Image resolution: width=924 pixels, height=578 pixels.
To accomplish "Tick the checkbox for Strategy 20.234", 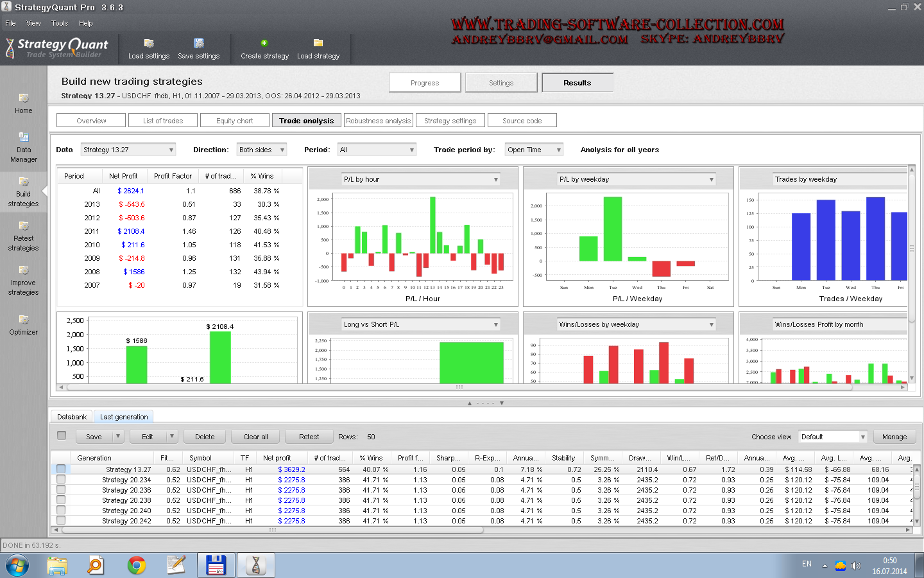I will [61, 480].
